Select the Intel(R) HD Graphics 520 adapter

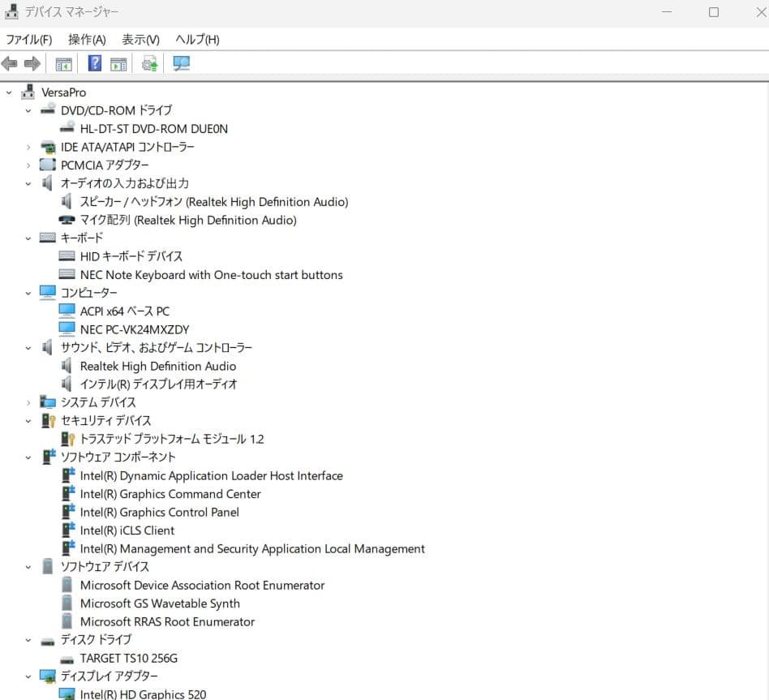click(143, 694)
